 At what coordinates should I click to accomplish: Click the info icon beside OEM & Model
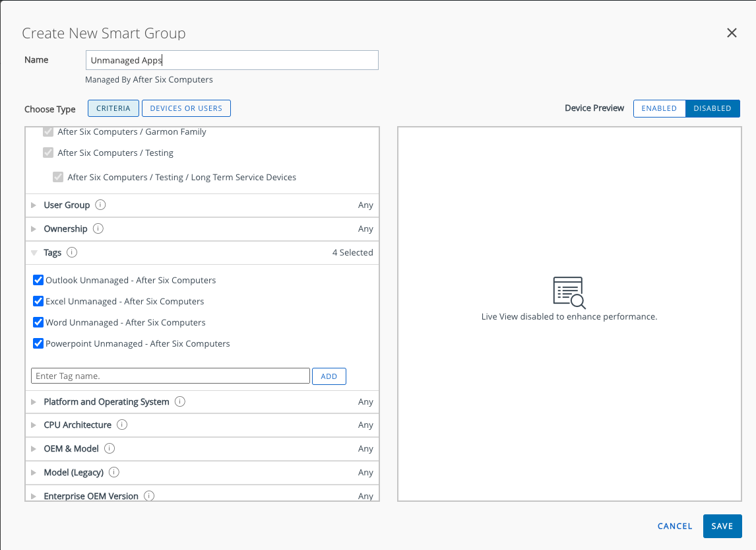(110, 448)
